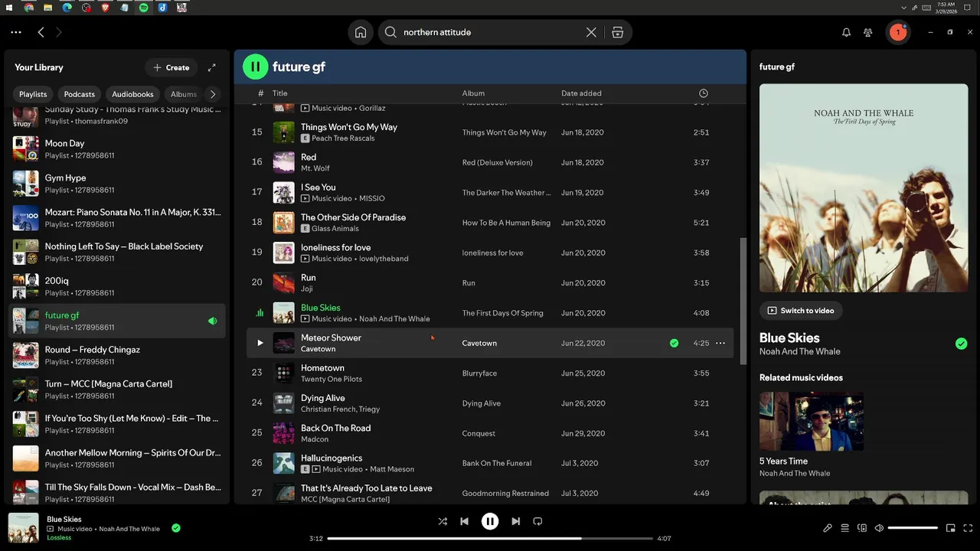Select the Playlists filter chip
Image resolution: width=980 pixels, height=551 pixels.
point(33,94)
